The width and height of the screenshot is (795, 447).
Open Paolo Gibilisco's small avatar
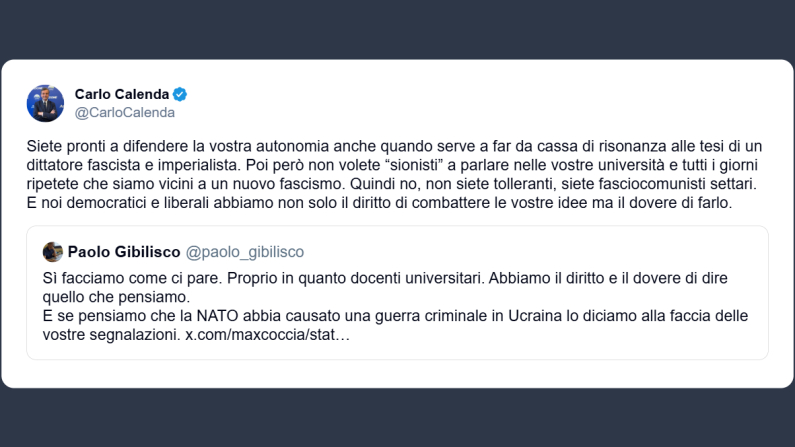pyautogui.click(x=53, y=252)
